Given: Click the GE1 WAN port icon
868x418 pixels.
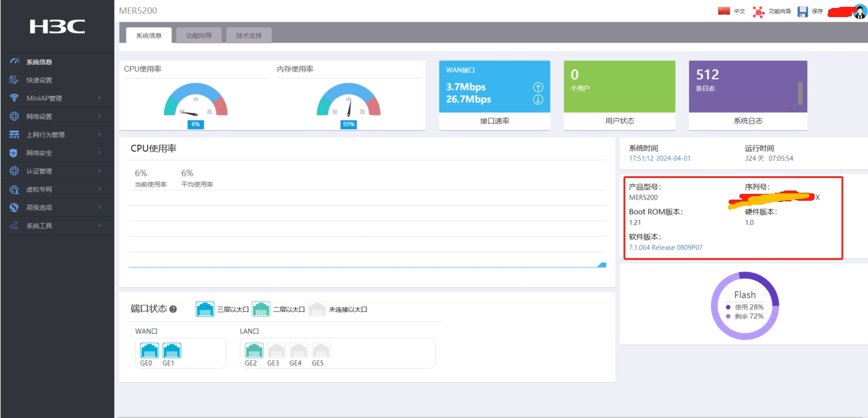Looking at the screenshot, I should coord(172,350).
